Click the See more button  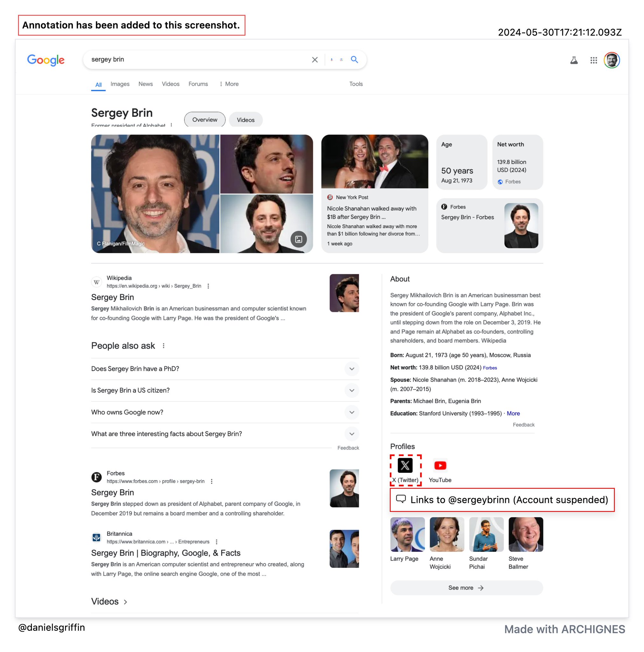click(466, 588)
